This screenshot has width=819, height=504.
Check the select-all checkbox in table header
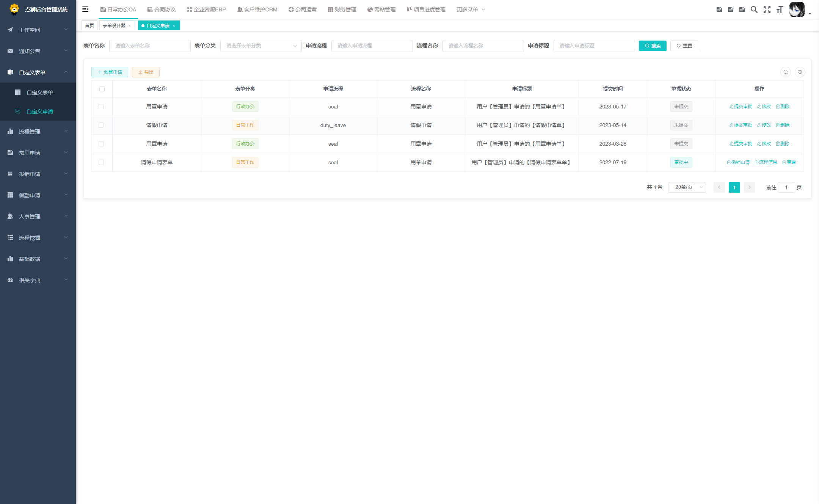tap(102, 89)
